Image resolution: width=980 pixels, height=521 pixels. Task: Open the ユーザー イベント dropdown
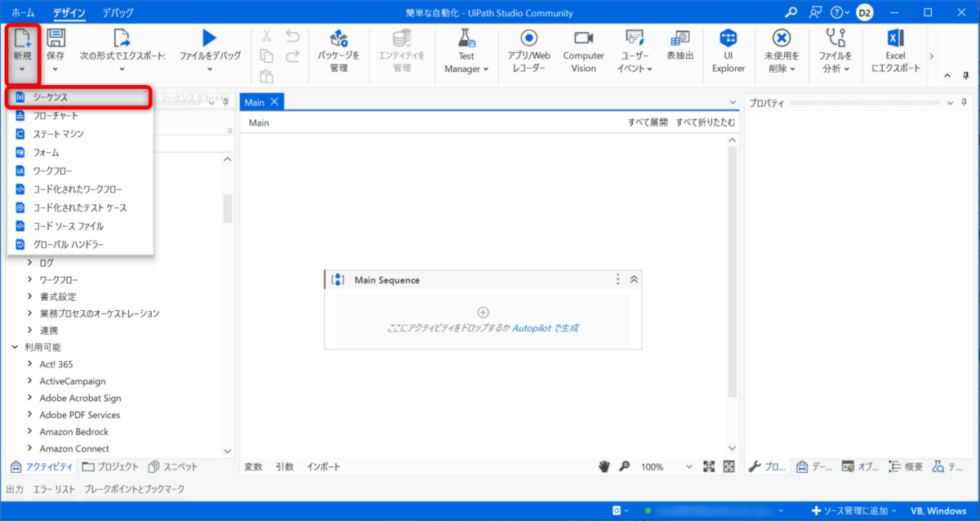pyautogui.click(x=650, y=69)
